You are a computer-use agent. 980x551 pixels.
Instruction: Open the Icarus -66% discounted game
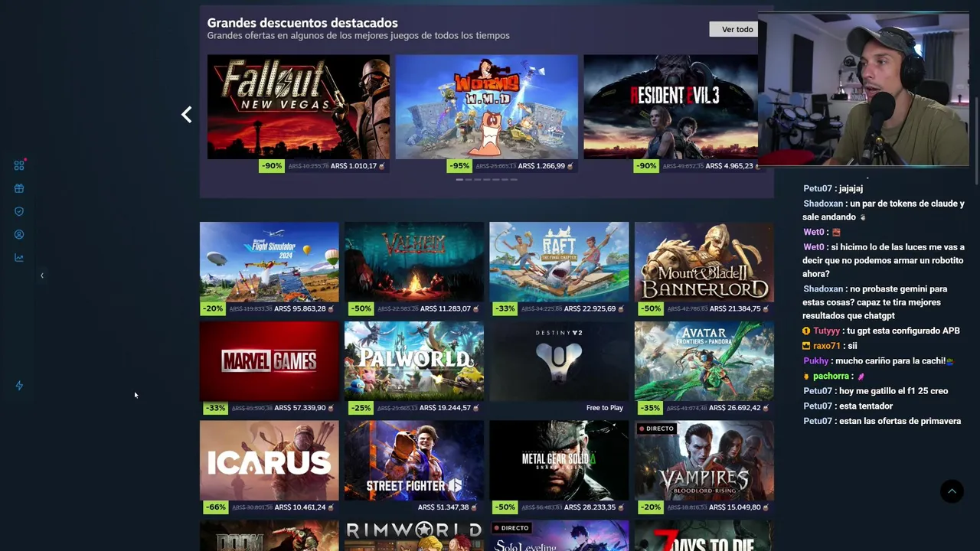[269, 468]
